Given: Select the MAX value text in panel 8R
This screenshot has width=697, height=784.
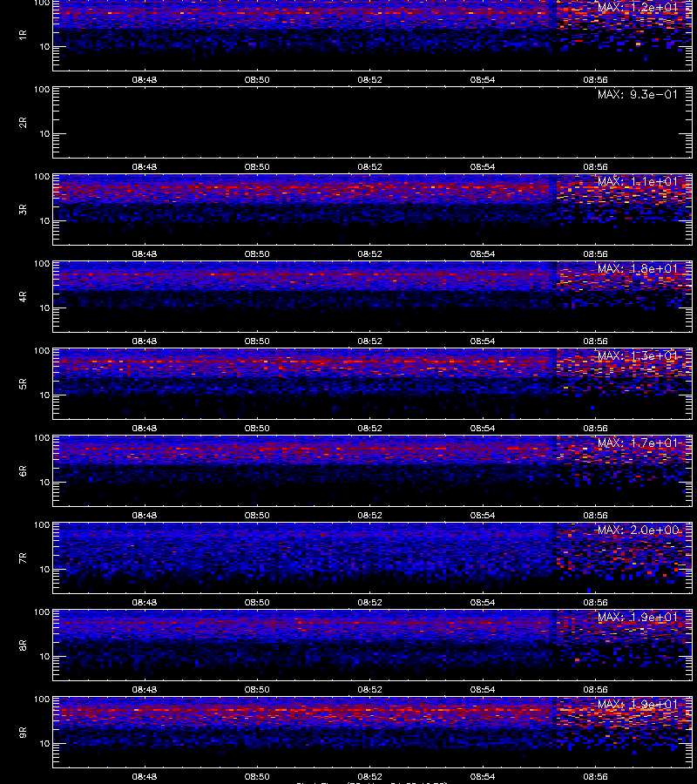Looking at the screenshot, I should pos(638,617).
